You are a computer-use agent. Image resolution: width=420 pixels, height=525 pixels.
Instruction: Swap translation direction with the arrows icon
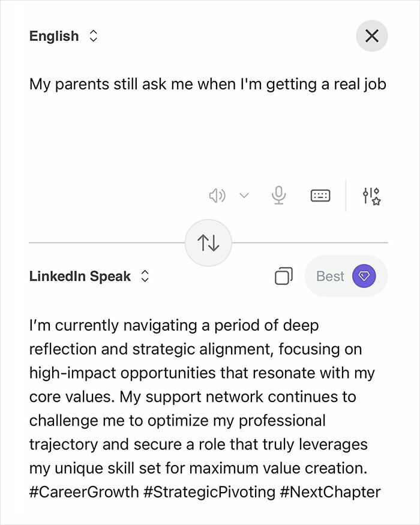click(x=209, y=242)
